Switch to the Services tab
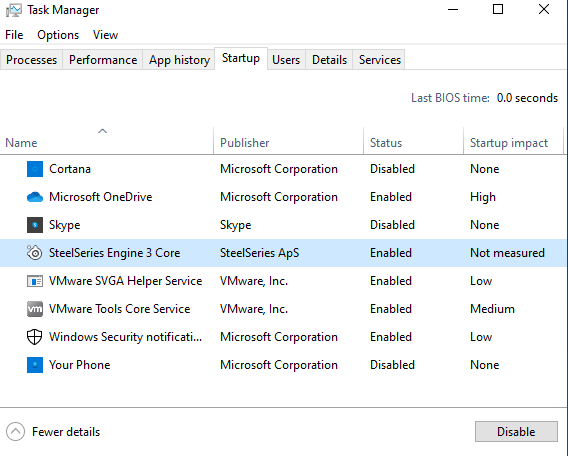The height and width of the screenshot is (456, 568). [380, 60]
